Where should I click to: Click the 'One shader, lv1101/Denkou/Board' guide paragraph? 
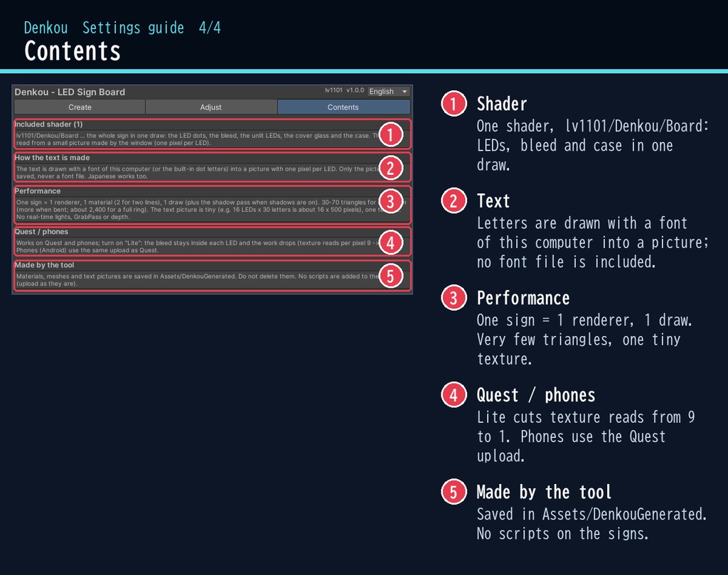click(x=593, y=145)
